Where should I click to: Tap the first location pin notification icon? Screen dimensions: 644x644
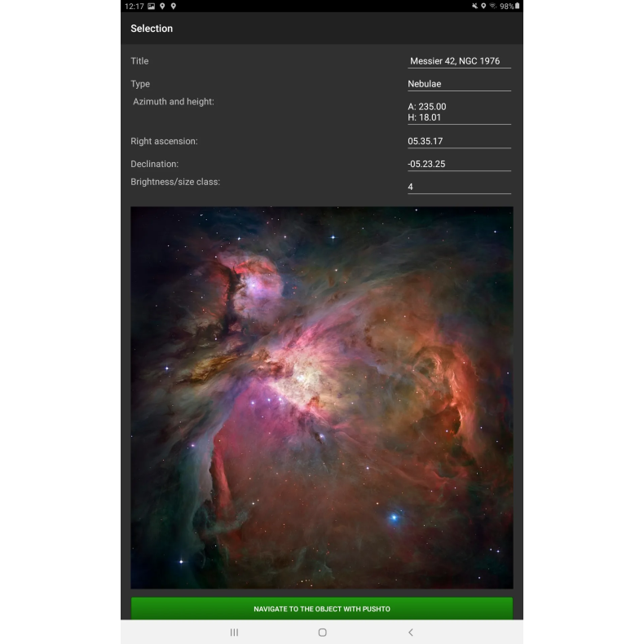point(163,7)
